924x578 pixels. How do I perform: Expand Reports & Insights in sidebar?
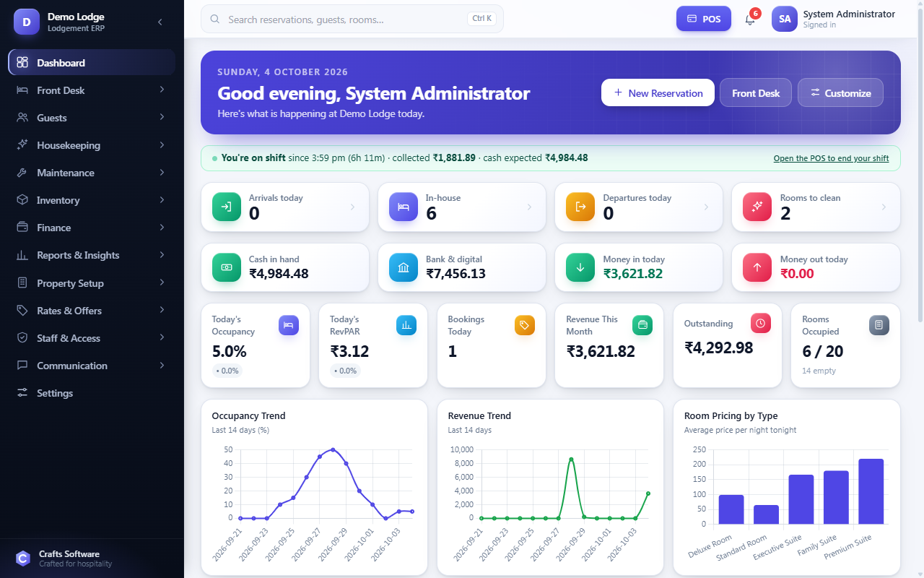(92, 255)
